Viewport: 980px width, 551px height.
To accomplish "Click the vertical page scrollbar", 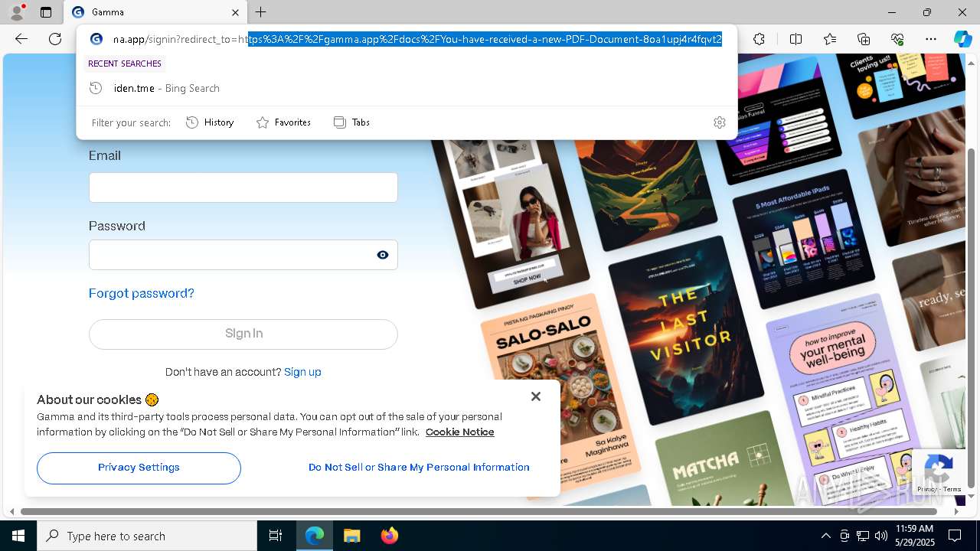I will pyautogui.click(x=972, y=318).
